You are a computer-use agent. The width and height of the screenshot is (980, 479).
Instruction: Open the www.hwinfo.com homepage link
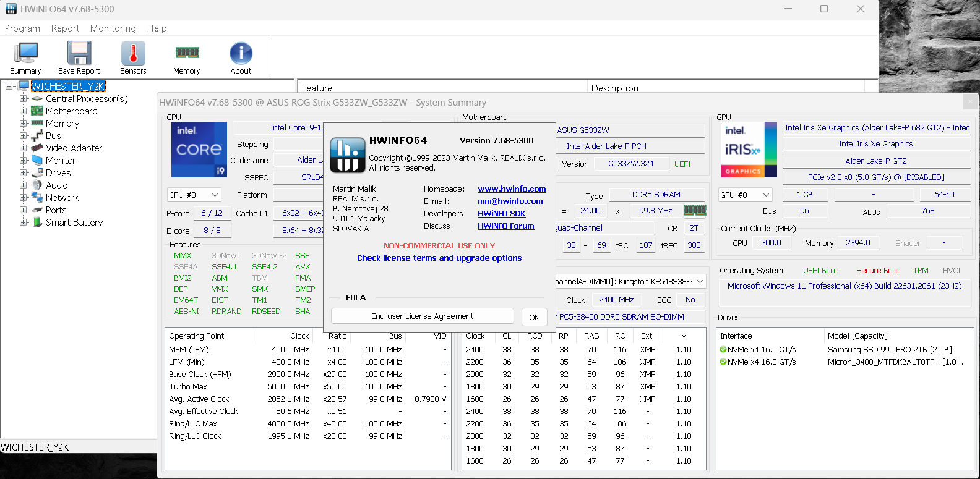coord(512,189)
